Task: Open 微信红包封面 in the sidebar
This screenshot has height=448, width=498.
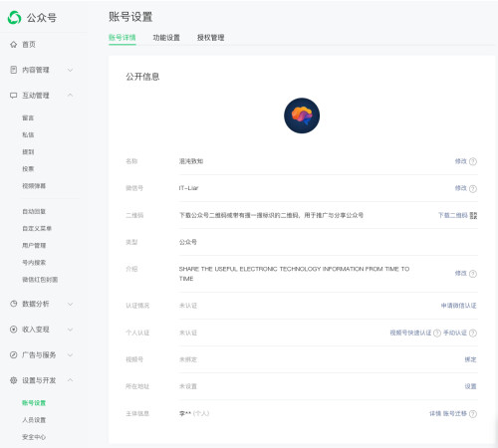Action: [40, 280]
